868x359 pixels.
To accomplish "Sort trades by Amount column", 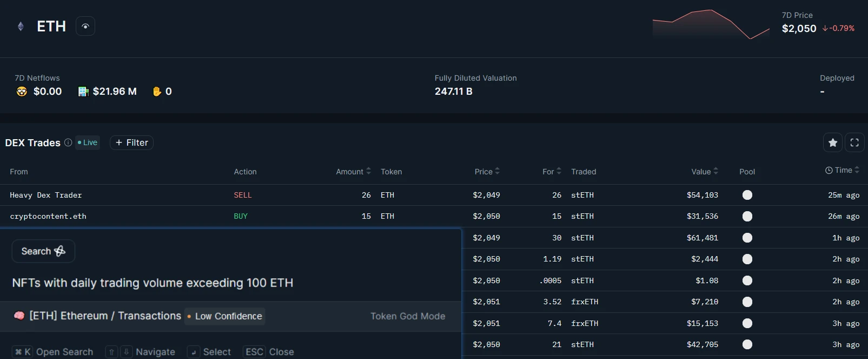I will (x=353, y=172).
